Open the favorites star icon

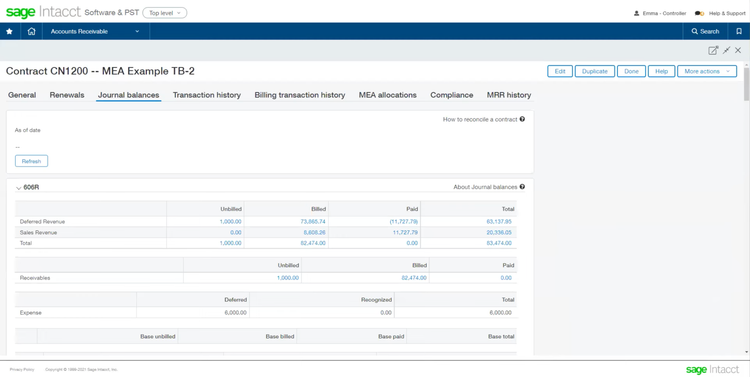[x=9, y=31]
